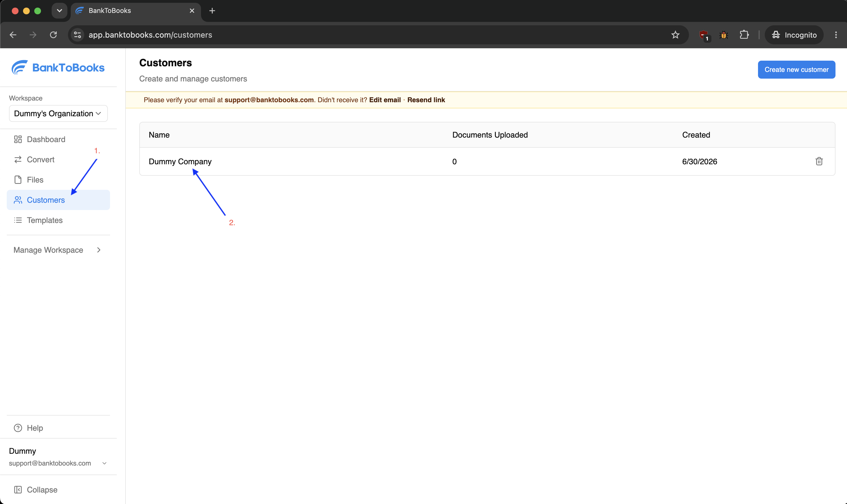
Task: Open the Templates page
Action: click(x=58, y=220)
